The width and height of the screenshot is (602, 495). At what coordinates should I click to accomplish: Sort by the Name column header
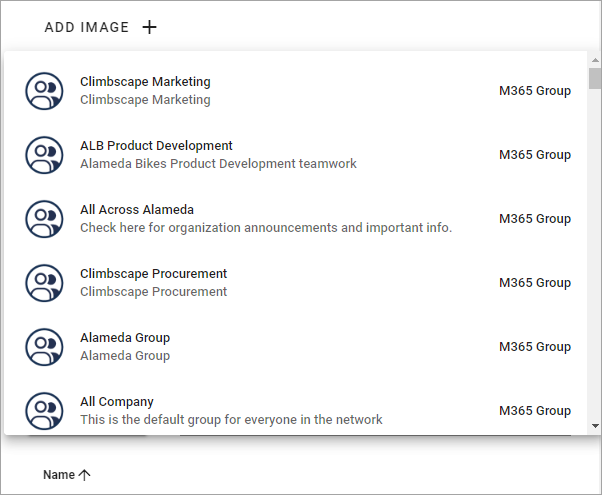(x=59, y=475)
